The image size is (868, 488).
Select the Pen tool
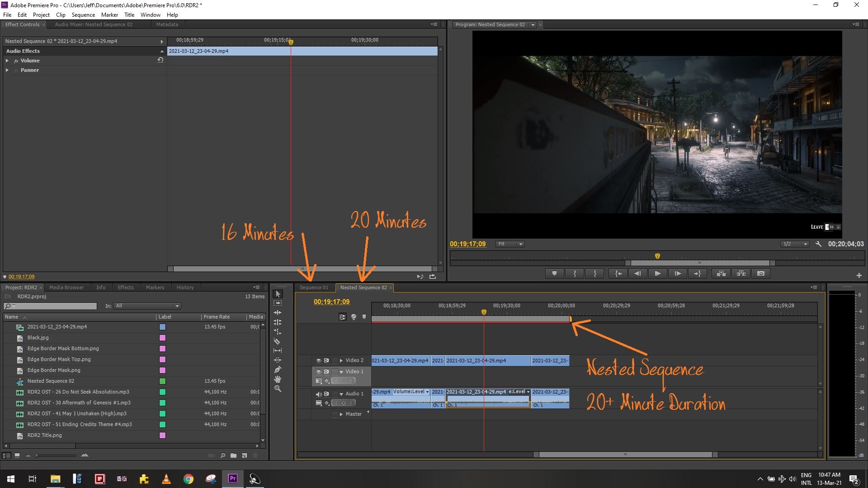pyautogui.click(x=278, y=370)
